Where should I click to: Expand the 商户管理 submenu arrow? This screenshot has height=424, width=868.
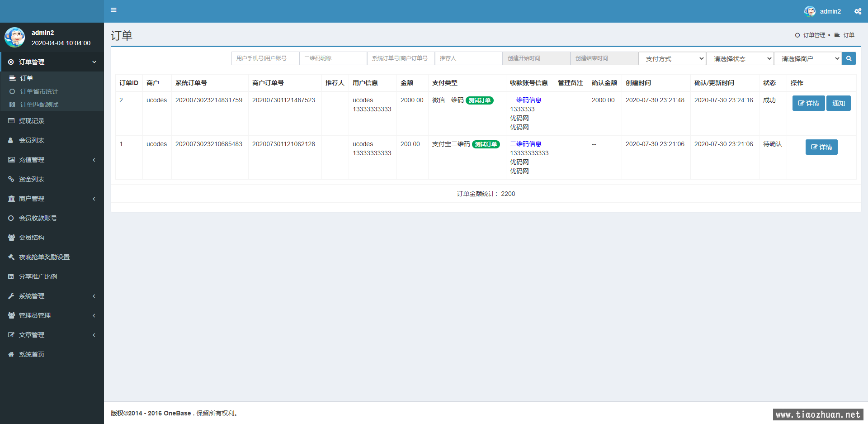pyautogui.click(x=94, y=199)
